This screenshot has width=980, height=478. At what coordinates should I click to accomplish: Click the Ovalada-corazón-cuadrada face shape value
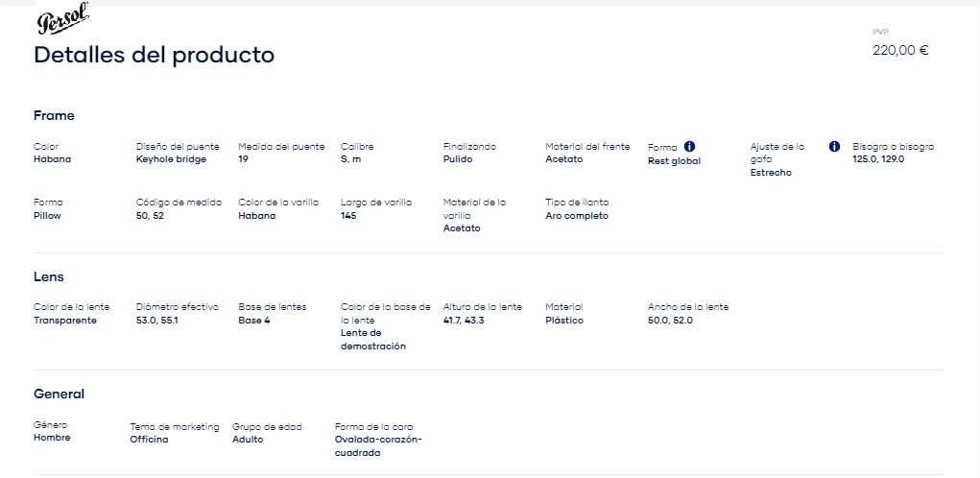click(378, 446)
